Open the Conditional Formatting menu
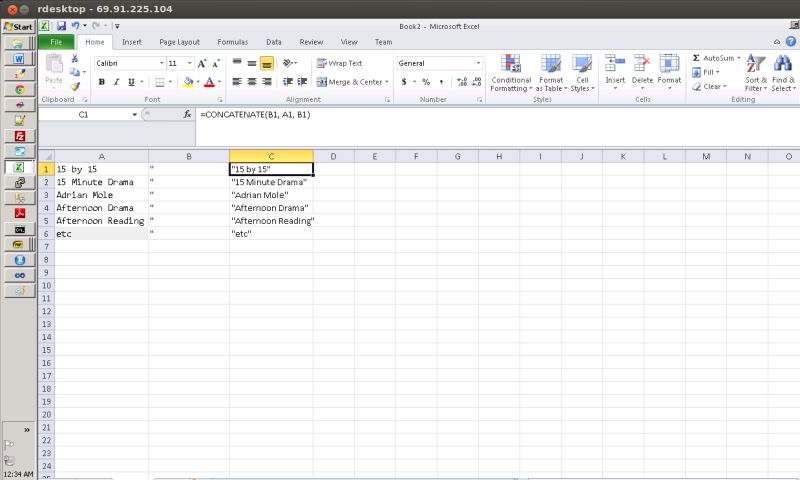800x480 pixels. point(511,72)
